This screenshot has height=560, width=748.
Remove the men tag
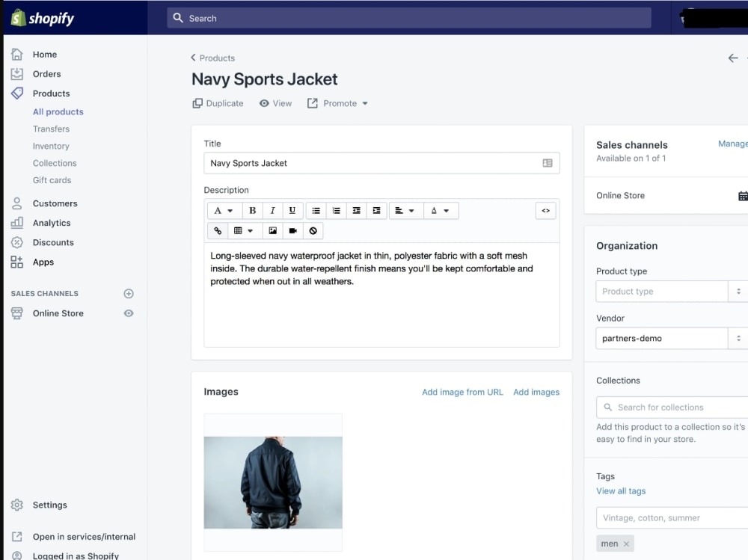(626, 544)
